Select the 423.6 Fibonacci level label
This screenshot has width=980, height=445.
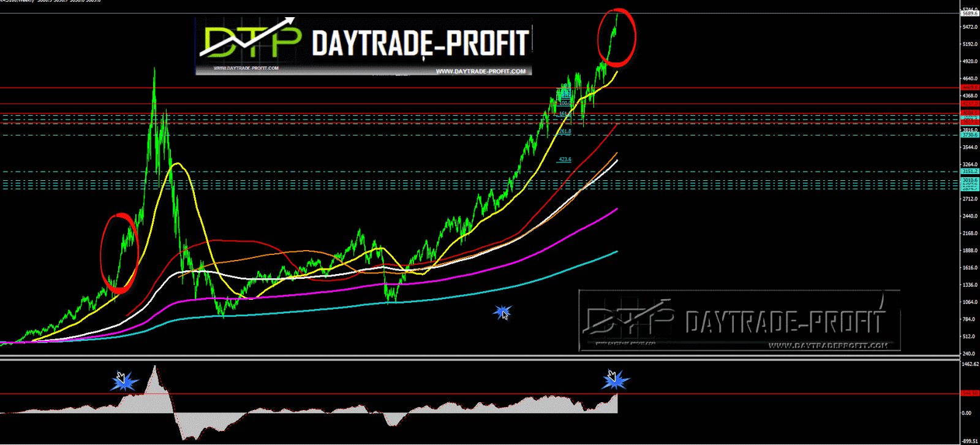click(x=565, y=159)
